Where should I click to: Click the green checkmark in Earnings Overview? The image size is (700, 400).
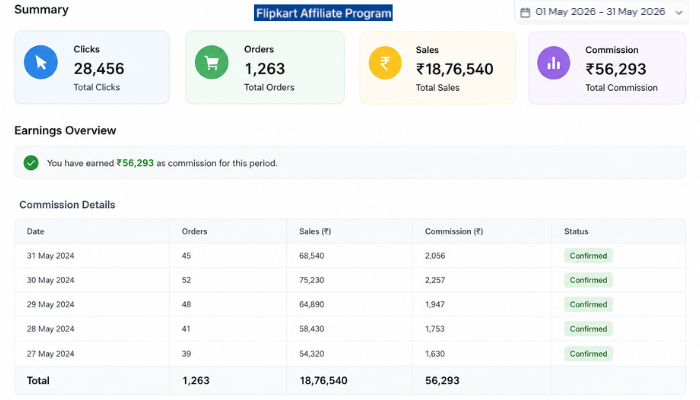click(x=31, y=163)
